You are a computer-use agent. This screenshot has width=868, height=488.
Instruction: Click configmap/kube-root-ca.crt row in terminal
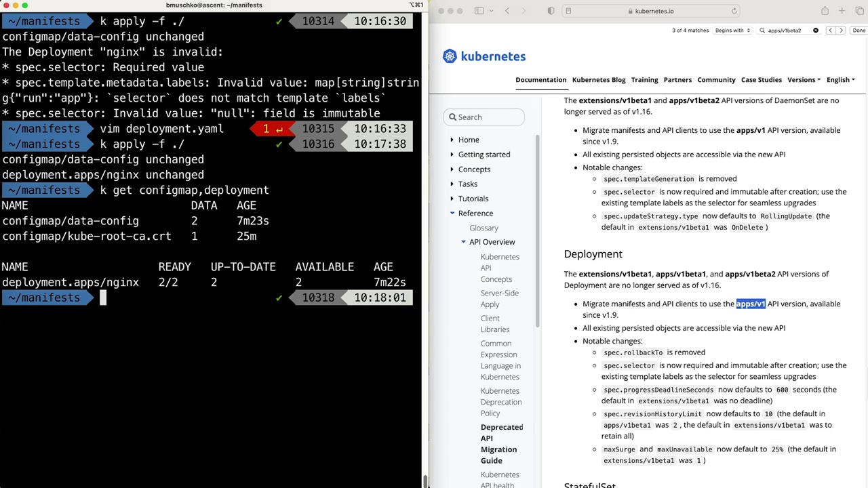coord(130,237)
